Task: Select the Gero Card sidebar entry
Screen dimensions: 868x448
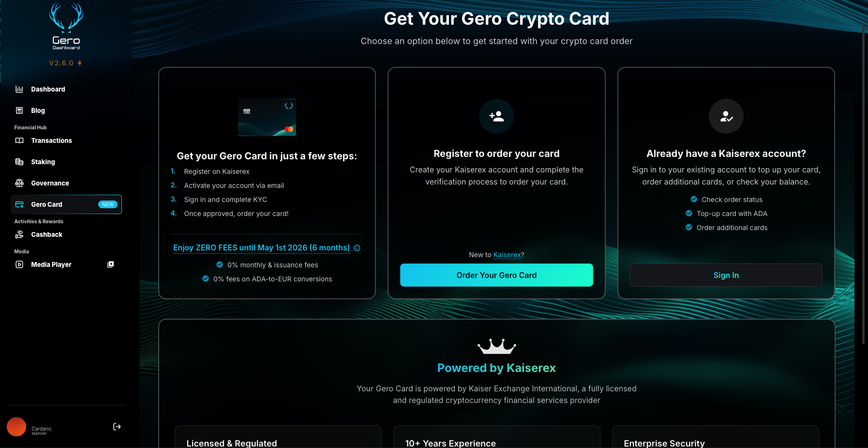Action: pos(46,204)
